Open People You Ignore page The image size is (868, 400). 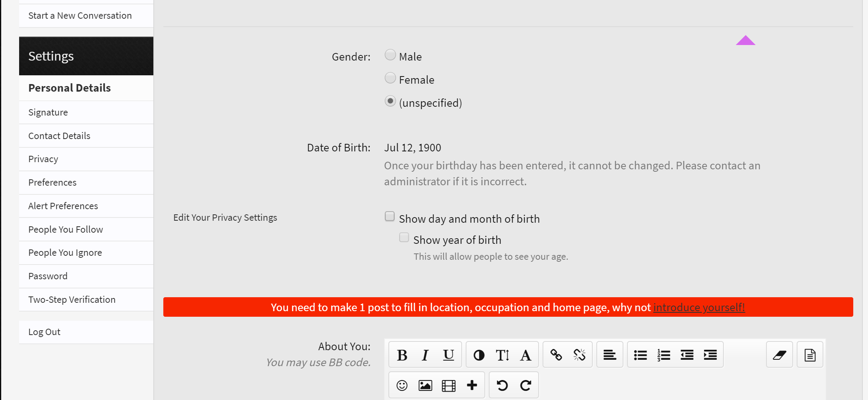(86, 253)
